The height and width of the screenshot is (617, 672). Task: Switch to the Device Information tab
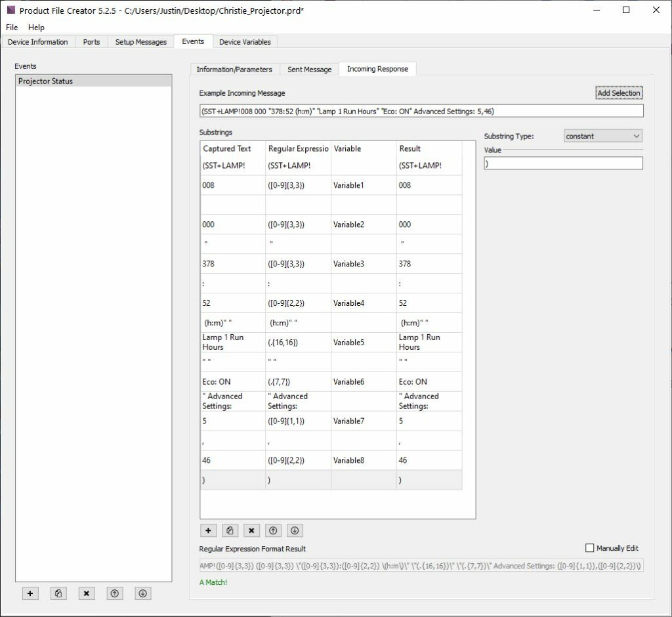pyautogui.click(x=37, y=42)
